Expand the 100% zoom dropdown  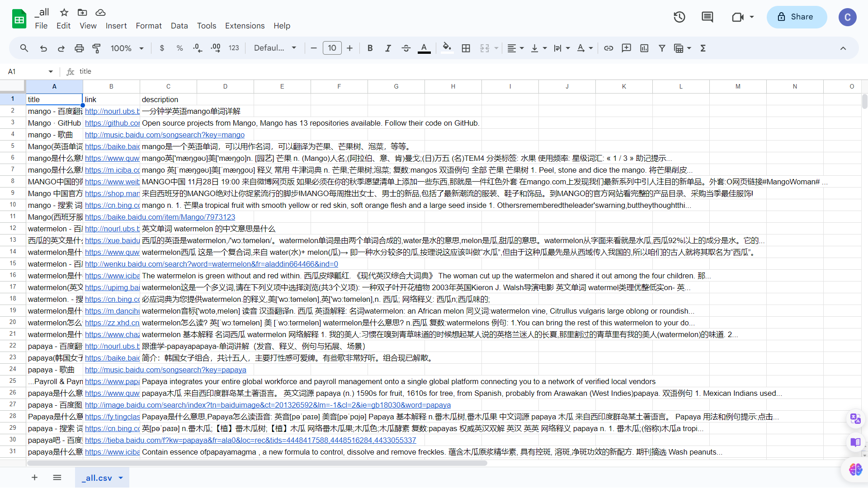pos(127,48)
